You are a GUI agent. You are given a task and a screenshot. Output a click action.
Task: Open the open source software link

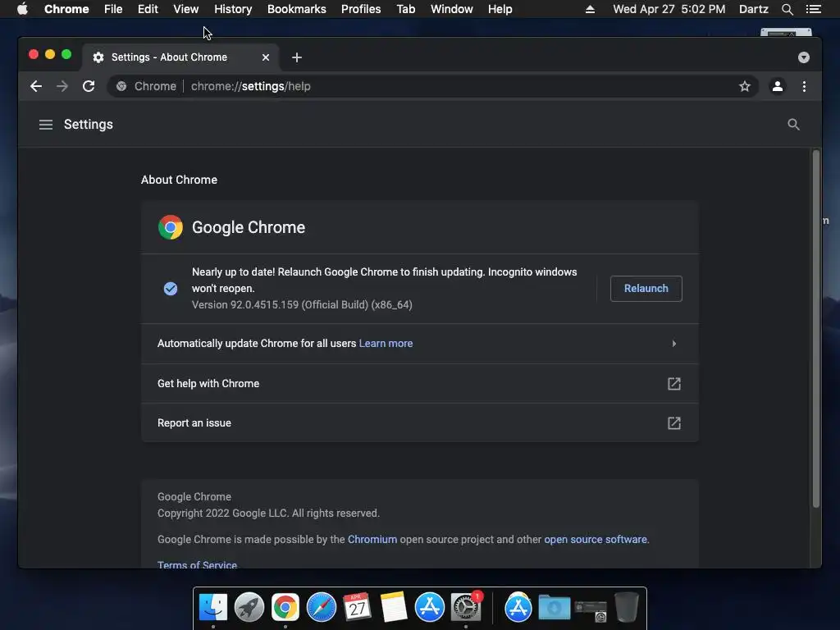point(596,540)
